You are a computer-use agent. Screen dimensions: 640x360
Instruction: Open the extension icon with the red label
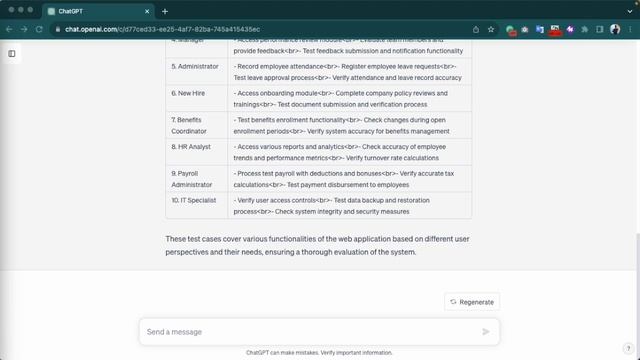tap(555, 30)
